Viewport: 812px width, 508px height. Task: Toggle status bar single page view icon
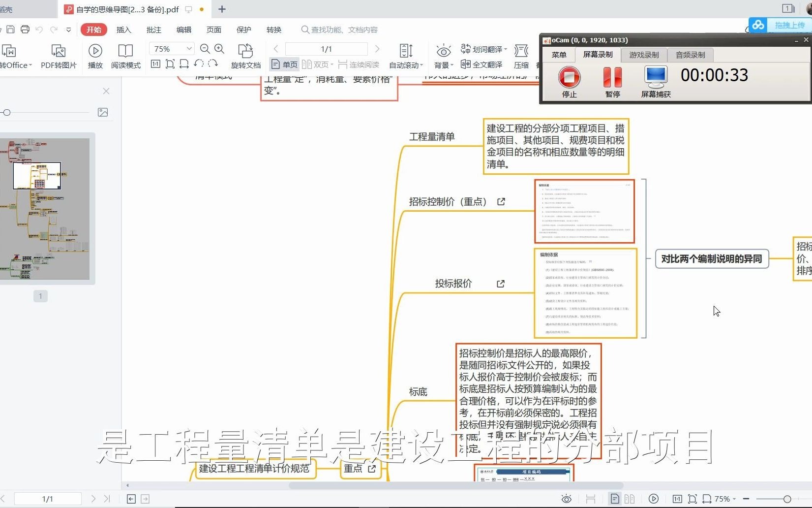pyautogui.click(x=615, y=499)
